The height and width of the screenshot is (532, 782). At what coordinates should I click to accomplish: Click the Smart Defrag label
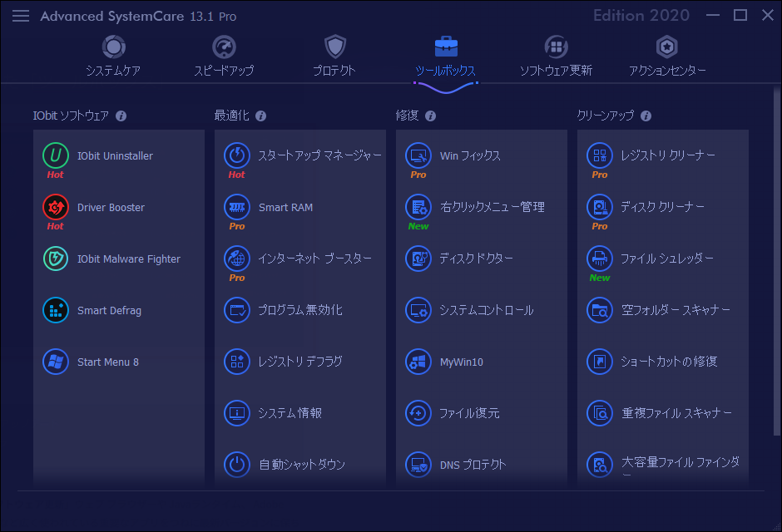pos(109,310)
